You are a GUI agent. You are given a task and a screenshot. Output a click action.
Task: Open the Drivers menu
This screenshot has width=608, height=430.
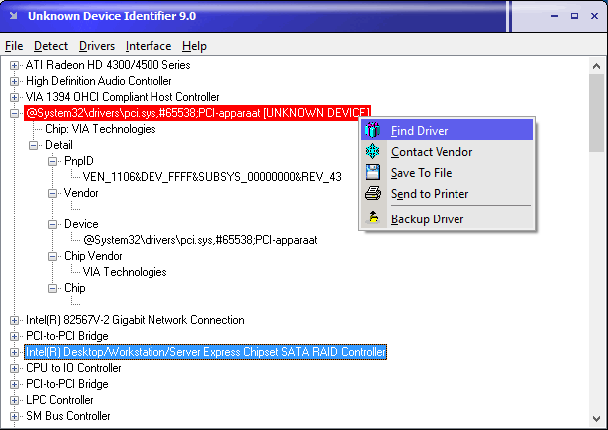(97, 46)
